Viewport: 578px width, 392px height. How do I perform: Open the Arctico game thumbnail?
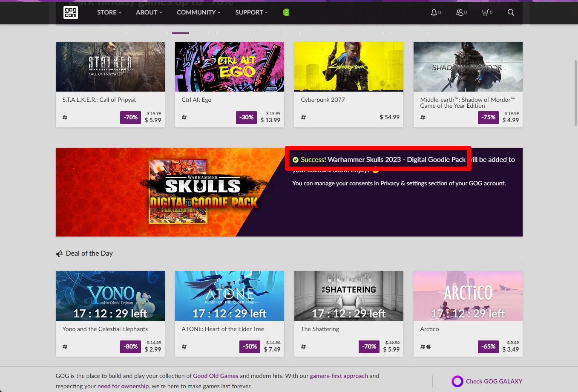(468, 296)
